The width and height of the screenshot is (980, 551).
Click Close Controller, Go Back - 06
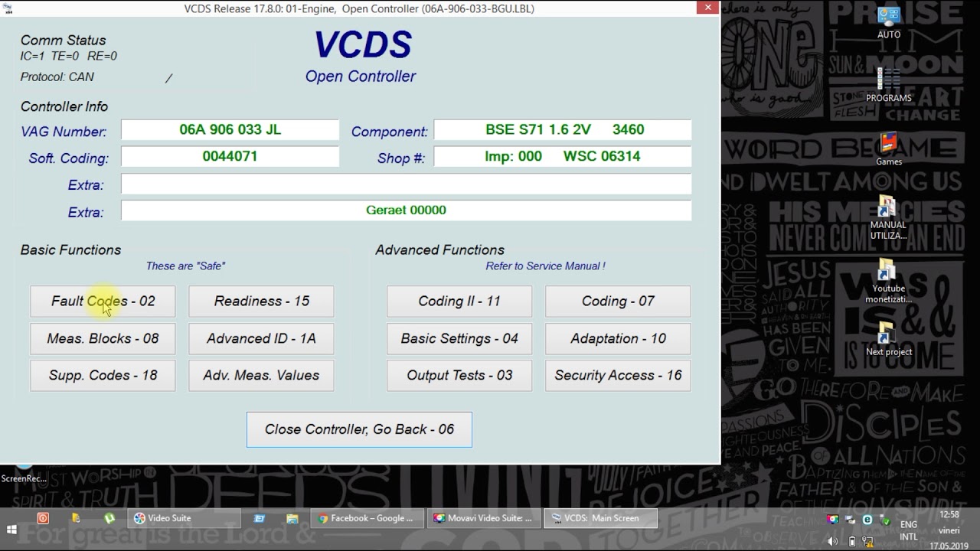point(359,429)
